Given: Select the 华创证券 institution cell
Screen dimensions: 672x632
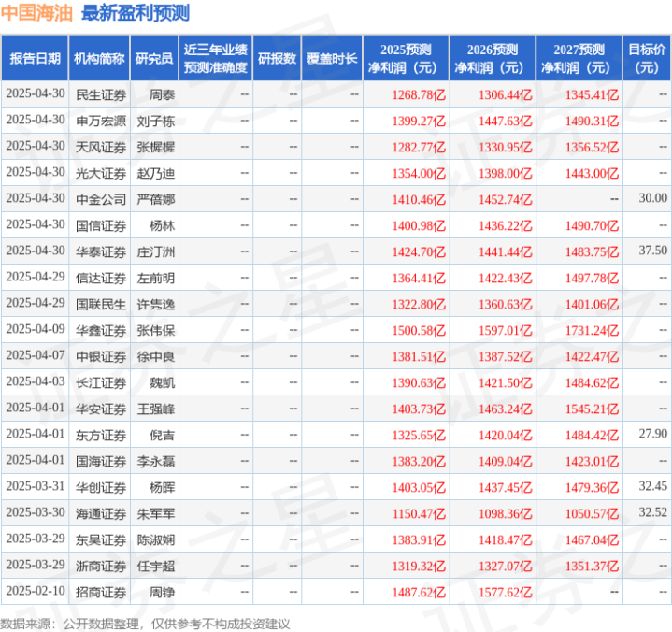Looking at the screenshot, I should tap(101, 487).
